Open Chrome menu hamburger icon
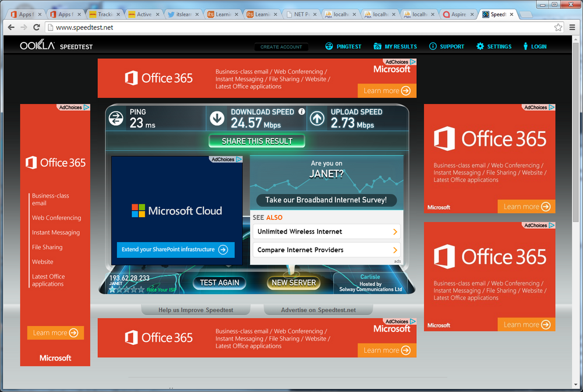The image size is (583, 392). click(573, 27)
